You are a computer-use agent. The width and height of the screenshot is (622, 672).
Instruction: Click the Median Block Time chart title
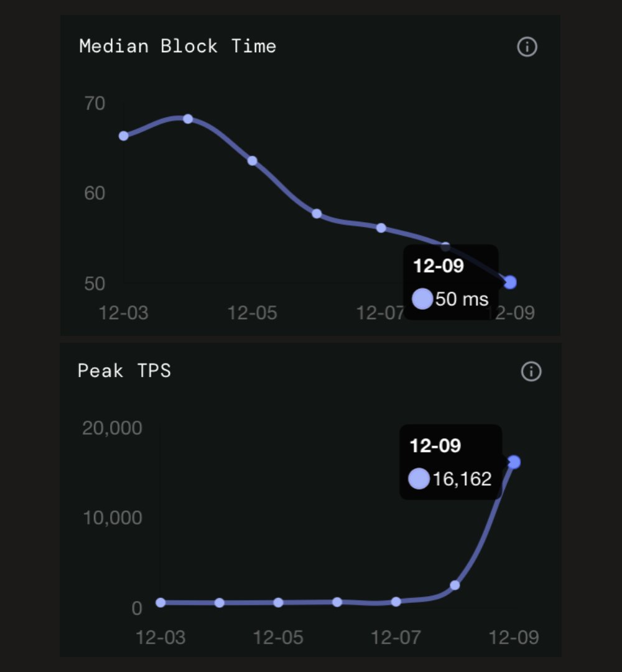point(178,47)
